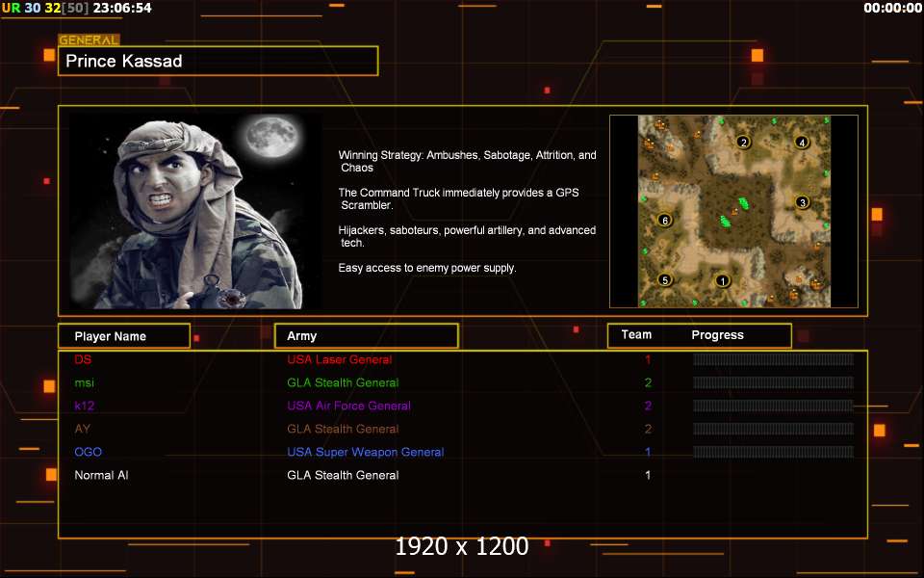The width and height of the screenshot is (924, 578).
Task: Click the Command Truck GPS Scrambler line
Action: (x=458, y=198)
